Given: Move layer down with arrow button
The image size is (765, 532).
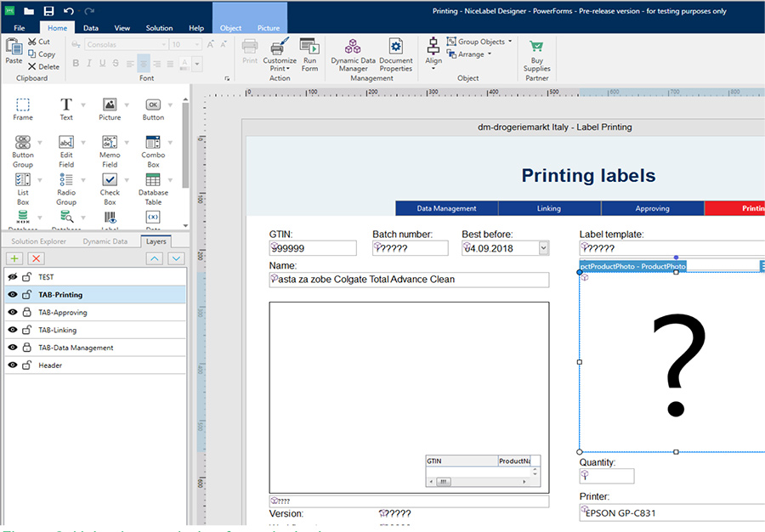Looking at the screenshot, I should pos(176,258).
